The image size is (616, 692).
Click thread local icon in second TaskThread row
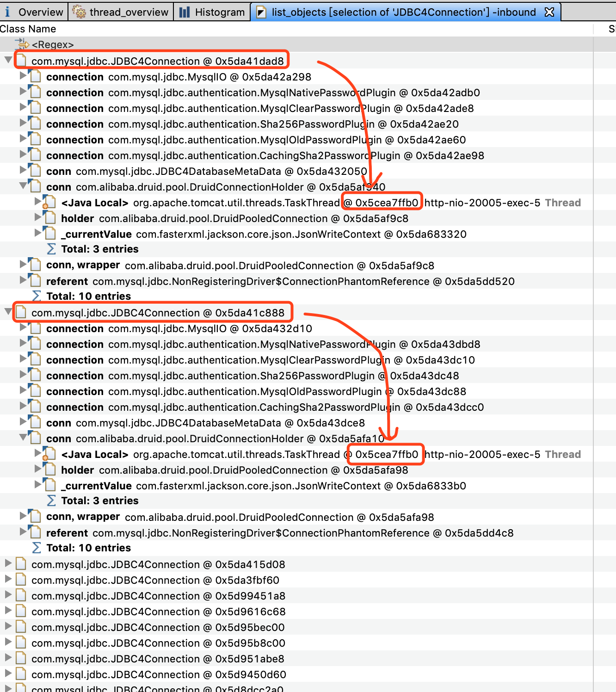click(x=49, y=454)
